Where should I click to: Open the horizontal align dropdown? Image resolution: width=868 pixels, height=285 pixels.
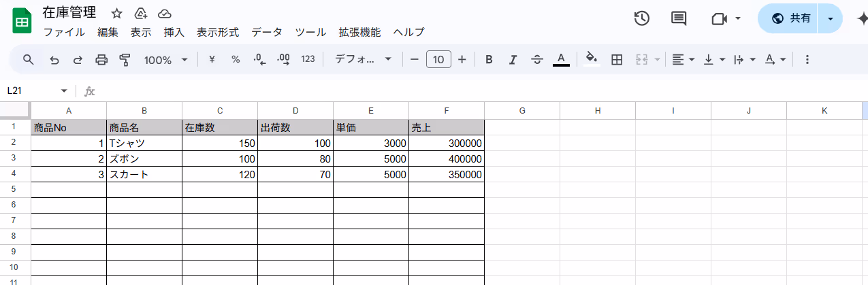pos(684,60)
